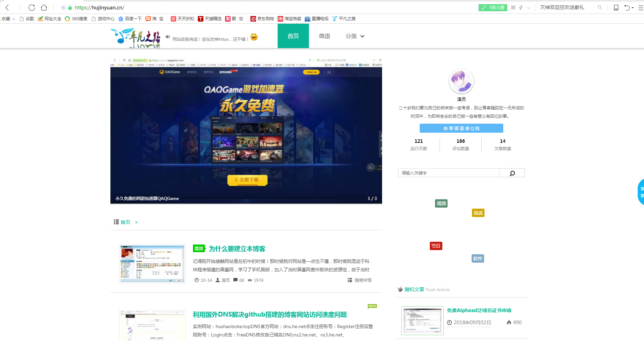Click the lightning speed-mode icon
Image resolution: width=644 pixels, height=341 pixels.
(521, 8)
